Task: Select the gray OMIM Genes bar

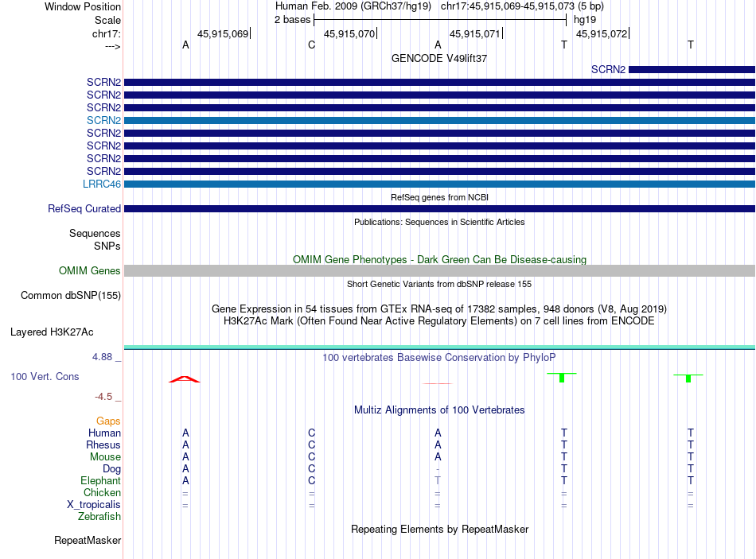Action: (x=440, y=271)
